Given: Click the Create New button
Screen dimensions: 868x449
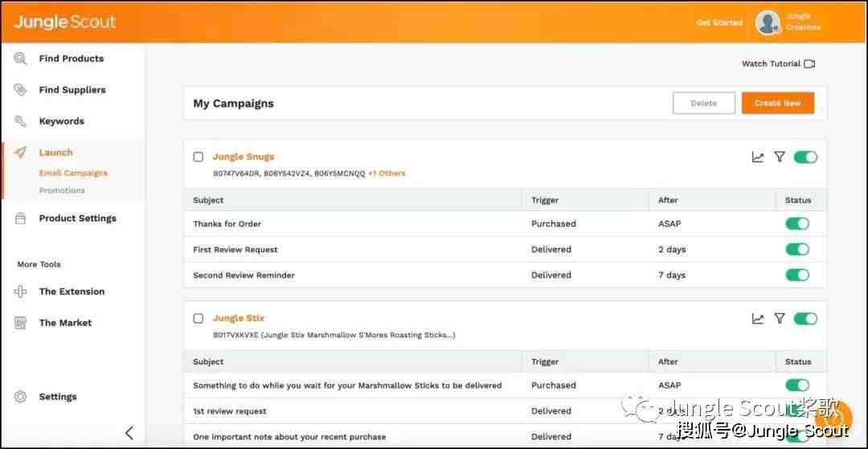Looking at the screenshot, I should point(778,104).
